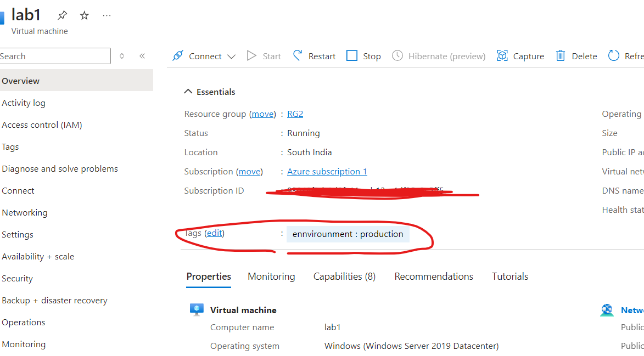Screen dimensions: 644x356
Task: Expand Settings in the left sidebar
Action: [18, 235]
